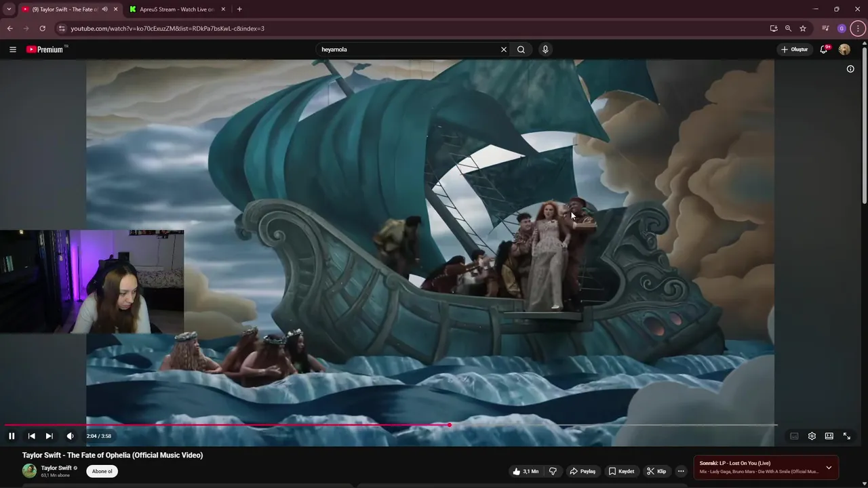Subscribe with Abone ol button
Image resolution: width=868 pixels, height=488 pixels.
coord(102,471)
